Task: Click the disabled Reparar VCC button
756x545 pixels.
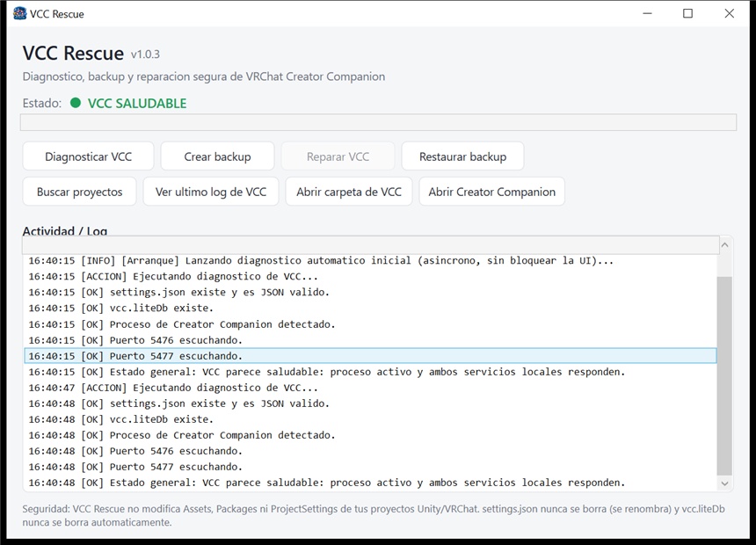Action: tap(338, 156)
